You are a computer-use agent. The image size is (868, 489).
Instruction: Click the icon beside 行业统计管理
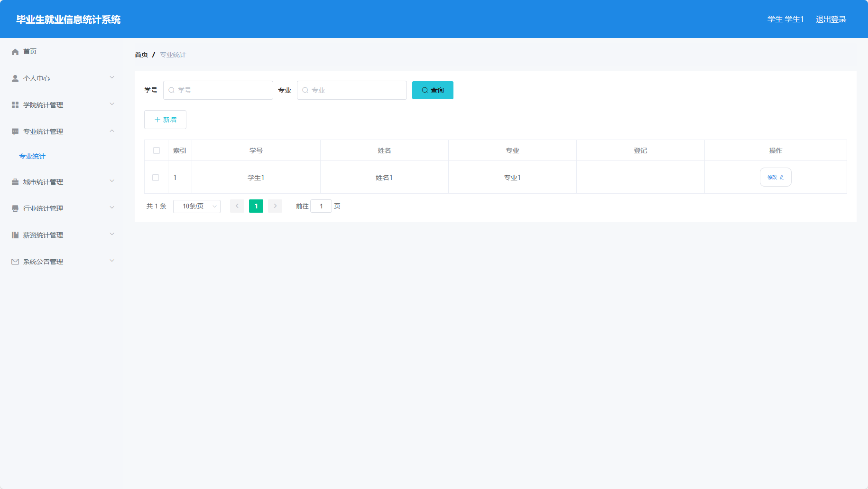coord(15,208)
